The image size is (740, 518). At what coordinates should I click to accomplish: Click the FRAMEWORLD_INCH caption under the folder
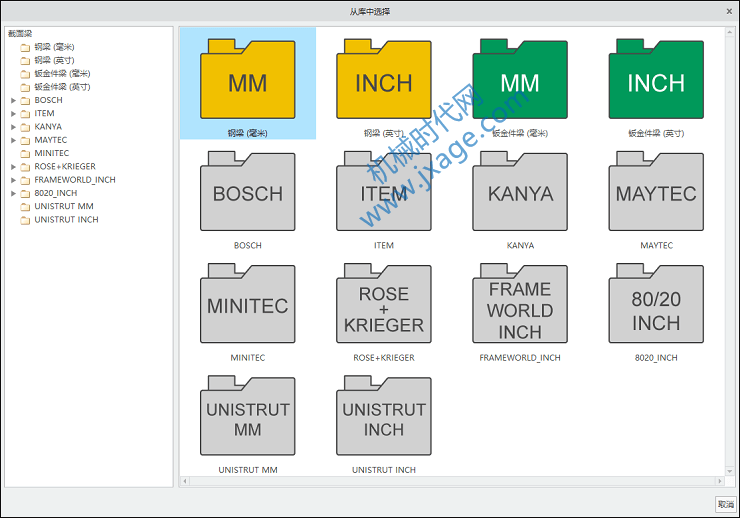tap(520, 358)
